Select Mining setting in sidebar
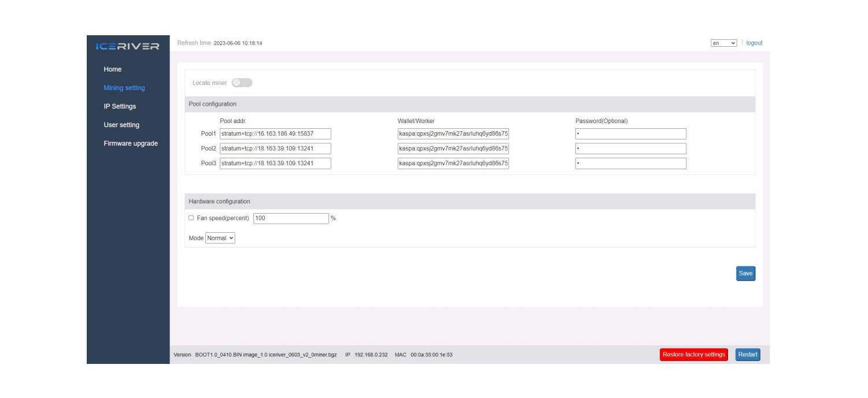 124,88
